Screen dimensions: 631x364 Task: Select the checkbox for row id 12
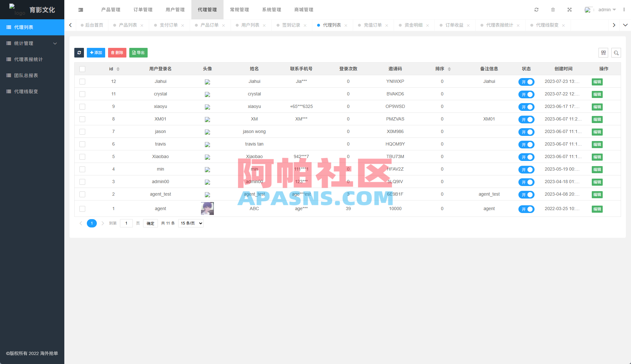click(x=82, y=81)
